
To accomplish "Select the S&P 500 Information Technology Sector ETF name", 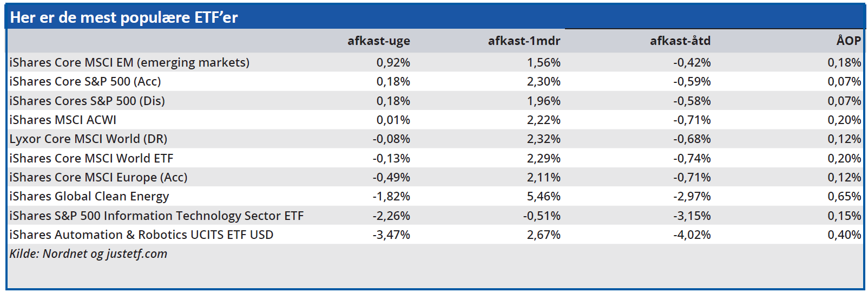I will pos(156,216).
